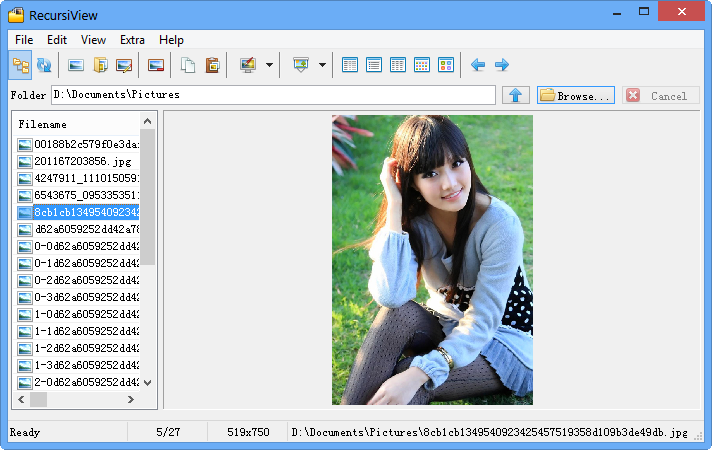Go to next image with right arrow
The image size is (712, 450).
click(x=502, y=65)
